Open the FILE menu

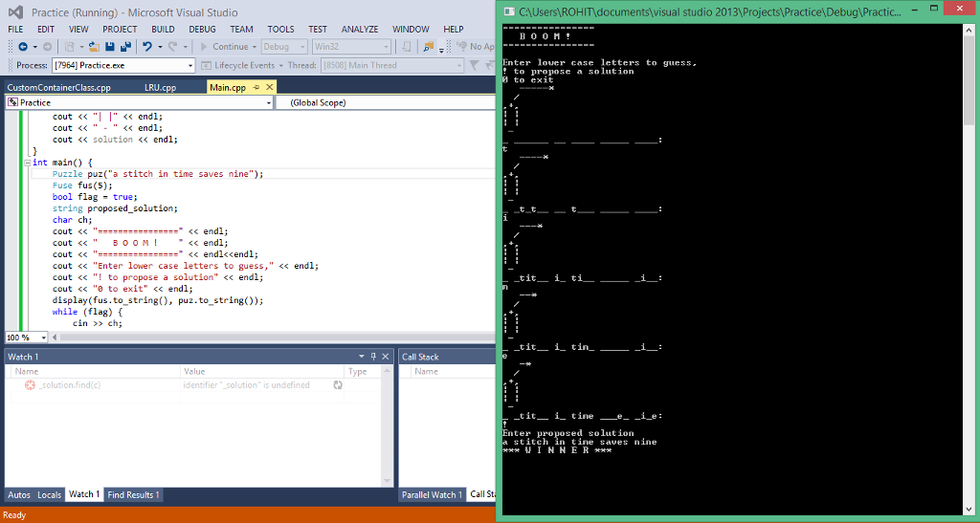click(x=15, y=30)
